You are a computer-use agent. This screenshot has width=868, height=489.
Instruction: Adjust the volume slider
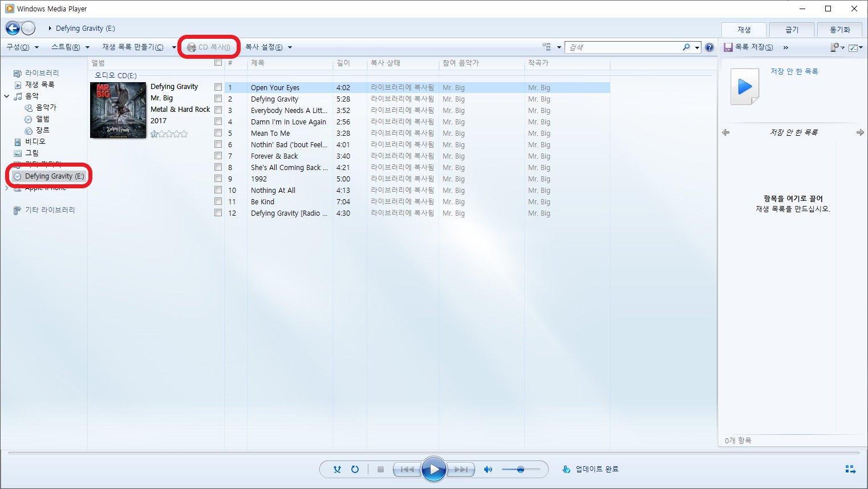coord(521,469)
